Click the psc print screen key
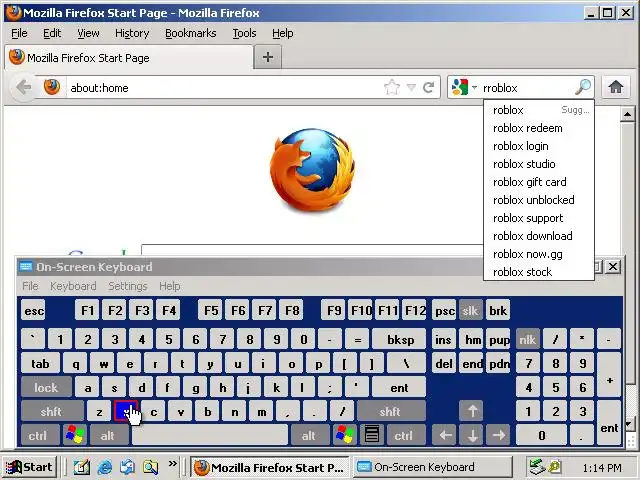 [444, 311]
